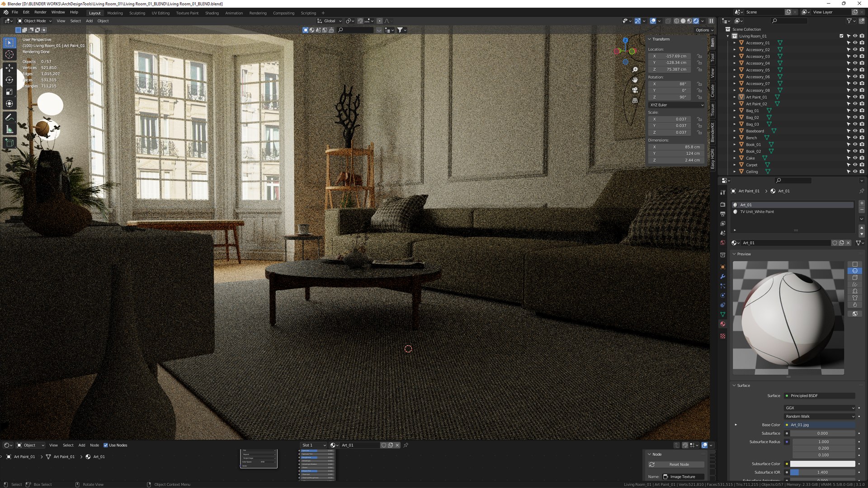868x488 pixels.
Task: Open the Global transform orientation dropdown
Action: [329, 21]
